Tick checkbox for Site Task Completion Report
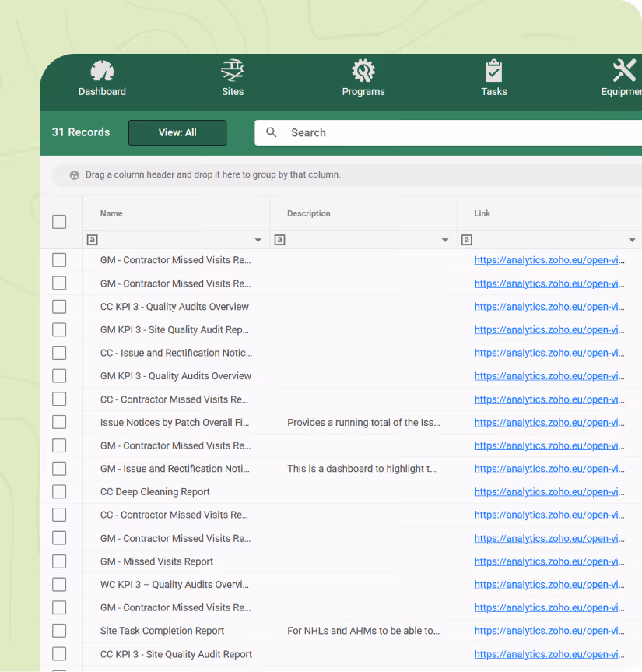 [59, 631]
